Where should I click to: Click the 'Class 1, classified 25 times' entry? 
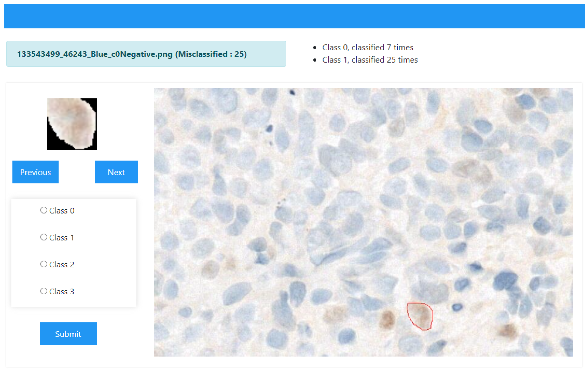370,60
